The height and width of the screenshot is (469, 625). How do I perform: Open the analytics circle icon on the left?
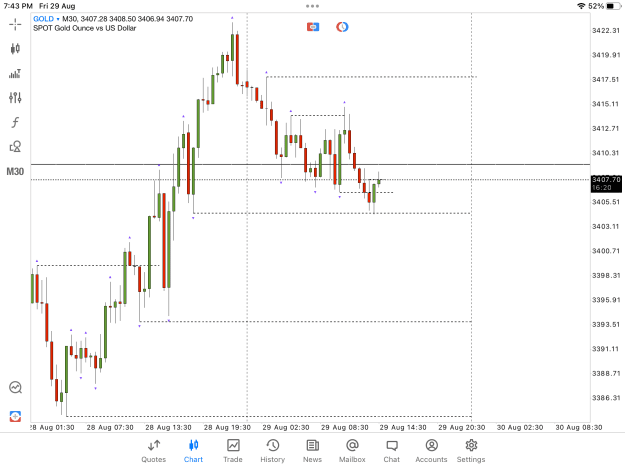(15, 387)
